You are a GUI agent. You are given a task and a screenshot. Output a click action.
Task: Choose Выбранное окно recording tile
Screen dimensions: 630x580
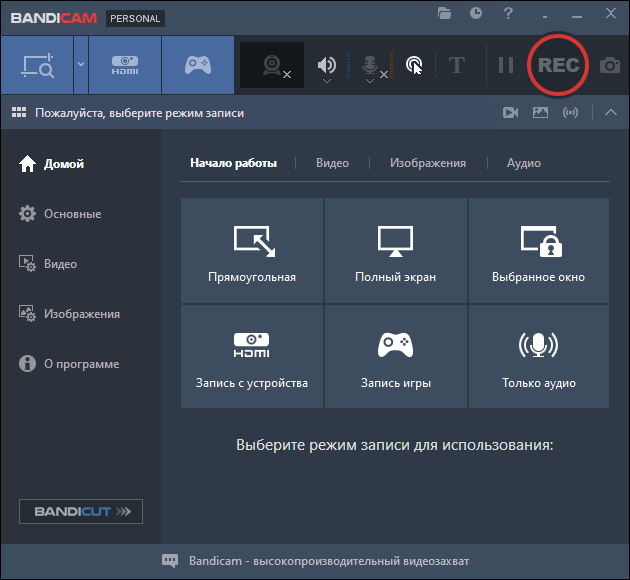539,250
